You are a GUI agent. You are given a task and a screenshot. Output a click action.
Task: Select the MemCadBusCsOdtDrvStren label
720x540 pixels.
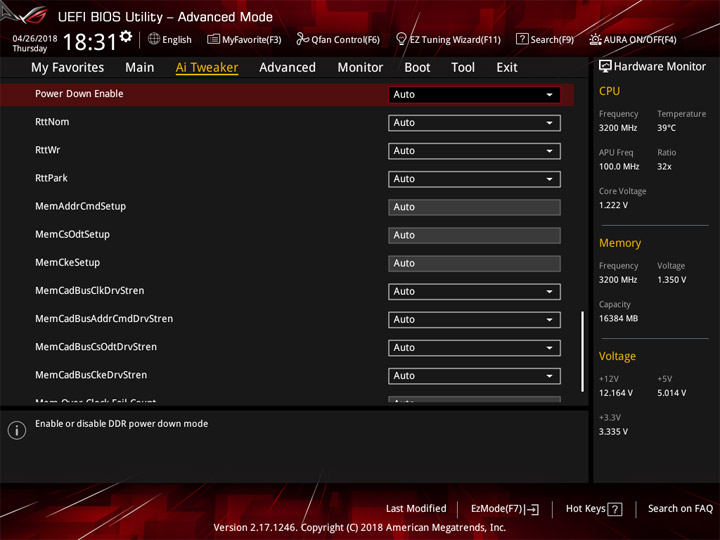pos(96,347)
